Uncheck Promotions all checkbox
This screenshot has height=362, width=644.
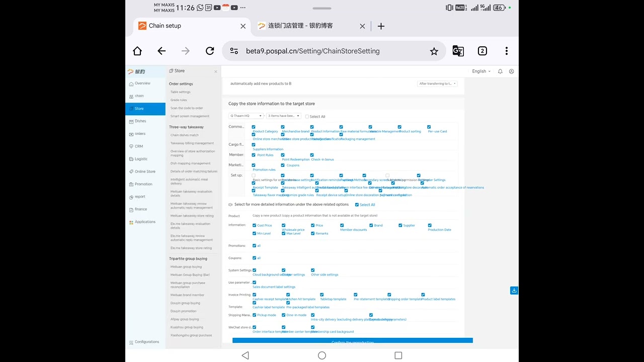pyautogui.click(x=254, y=246)
